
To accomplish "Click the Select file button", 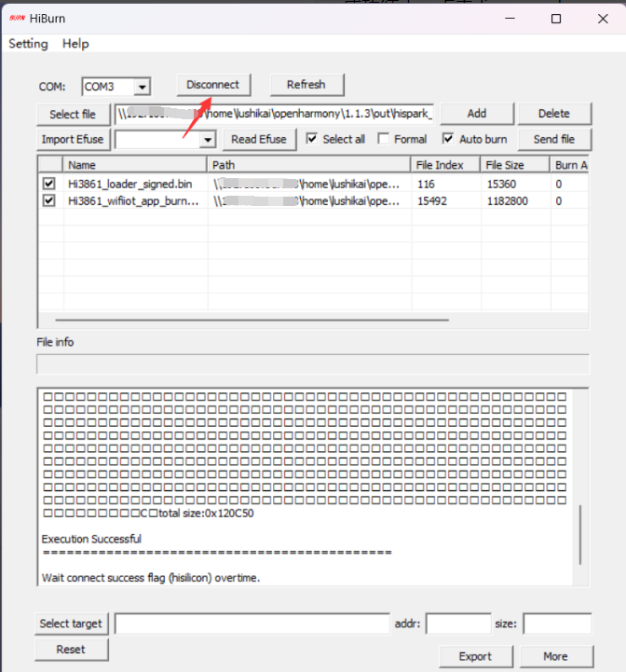I will [x=73, y=115].
